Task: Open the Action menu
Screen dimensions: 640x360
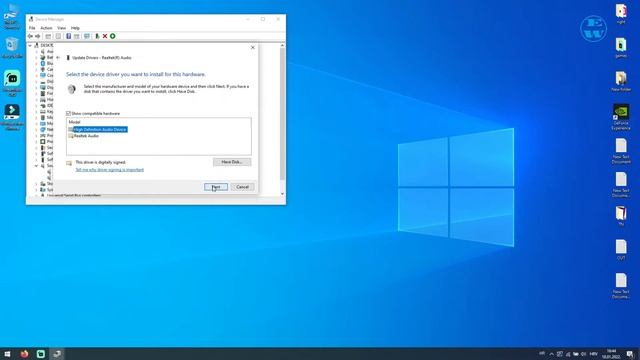Action: coord(46,28)
